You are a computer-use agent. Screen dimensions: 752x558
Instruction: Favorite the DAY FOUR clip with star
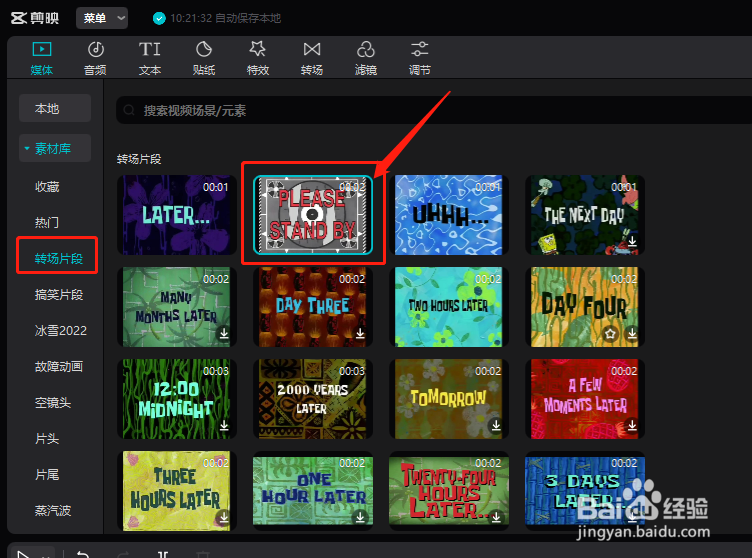tap(610, 333)
